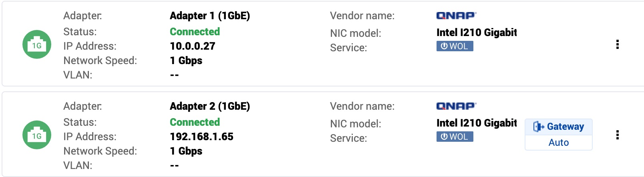Image resolution: width=644 pixels, height=177 pixels.
Task: Click the IP address 192.168.1.65
Action: tap(201, 137)
